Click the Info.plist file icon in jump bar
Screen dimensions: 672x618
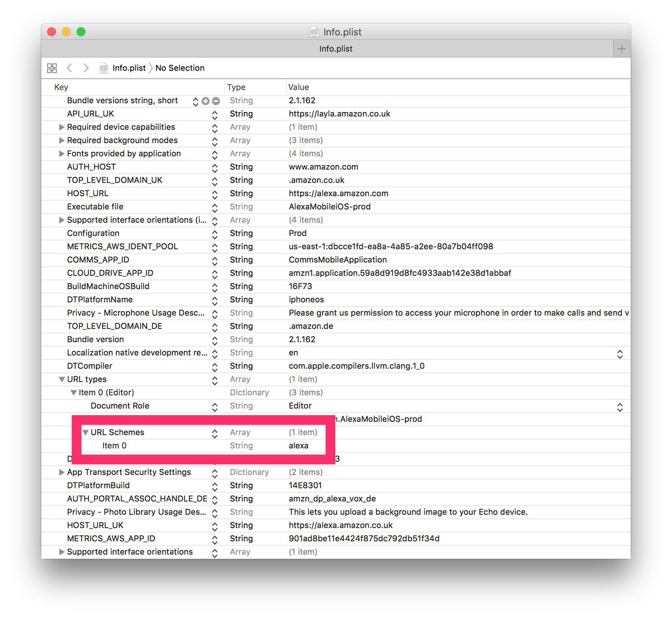click(104, 68)
